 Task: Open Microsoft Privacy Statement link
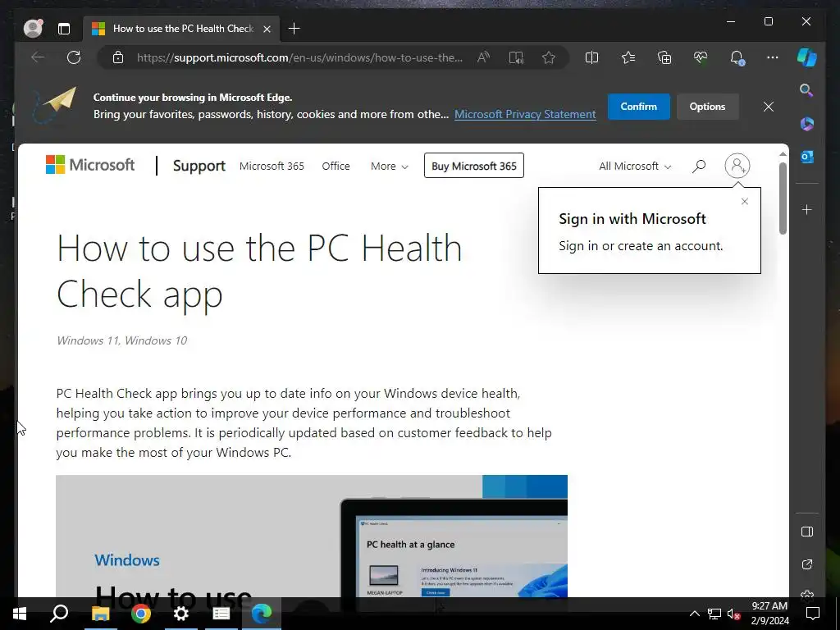[x=525, y=114]
